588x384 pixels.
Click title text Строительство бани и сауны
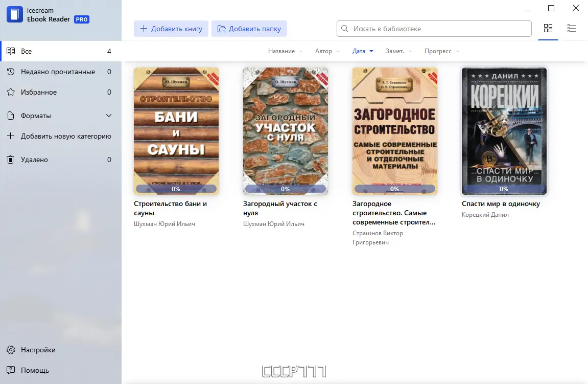pos(170,208)
